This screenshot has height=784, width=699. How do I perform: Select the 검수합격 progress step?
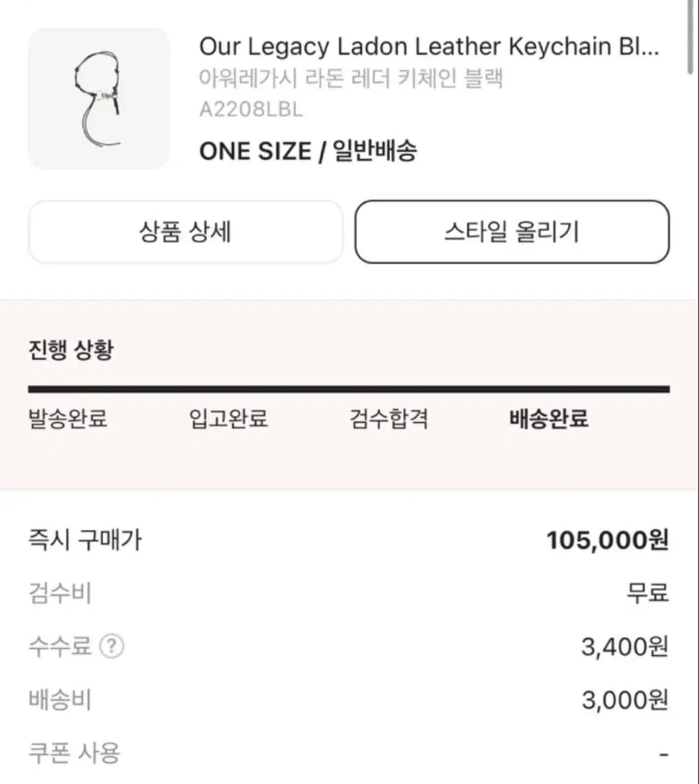click(388, 418)
